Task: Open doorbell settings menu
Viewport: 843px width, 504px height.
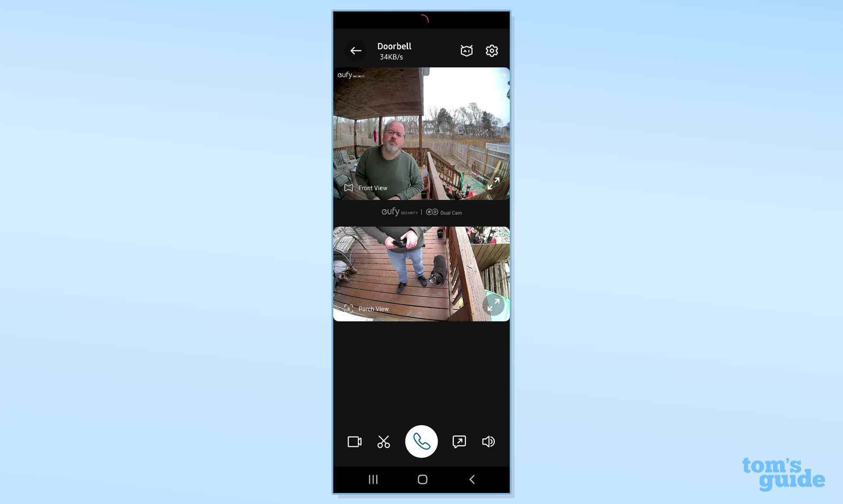Action: [492, 50]
